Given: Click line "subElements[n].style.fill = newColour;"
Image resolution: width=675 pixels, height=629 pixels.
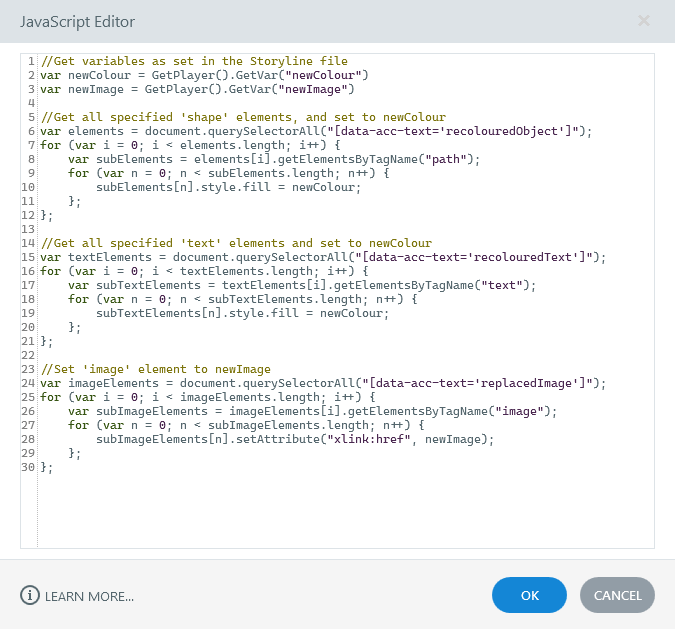Looking at the screenshot, I should [x=229, y=187].
